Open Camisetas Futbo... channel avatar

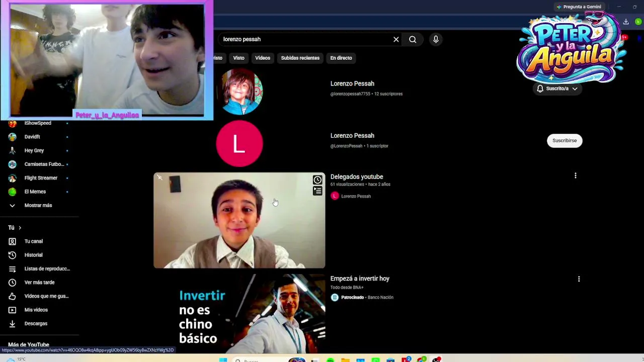point(13,164)
